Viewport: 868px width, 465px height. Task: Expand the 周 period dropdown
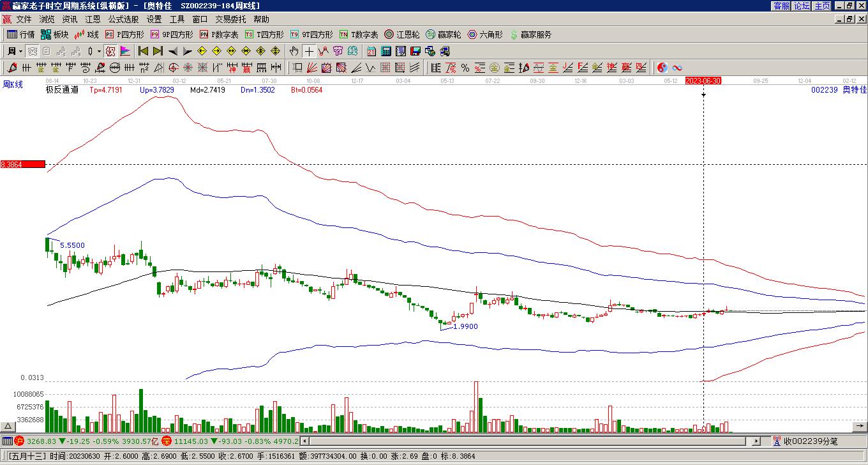point(15,51)
